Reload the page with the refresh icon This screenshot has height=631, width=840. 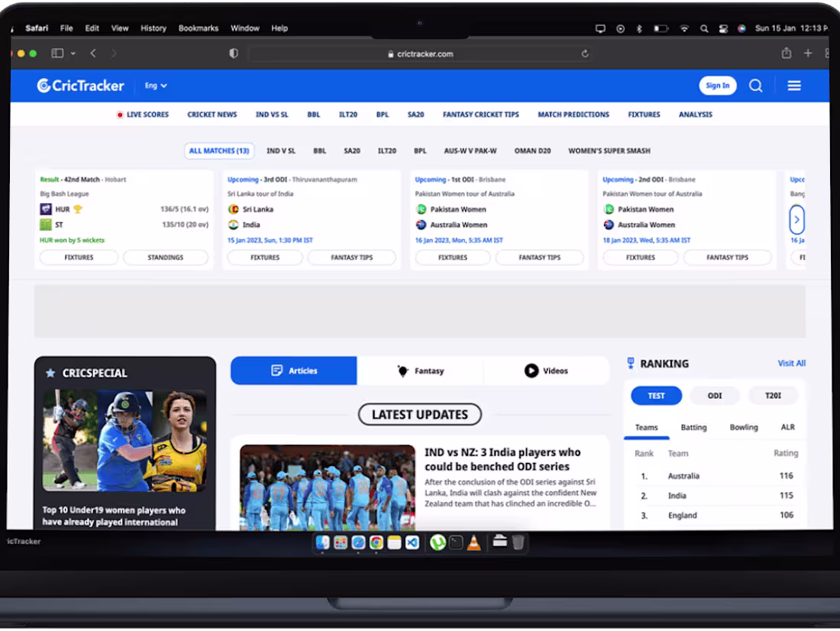[585, 53]
